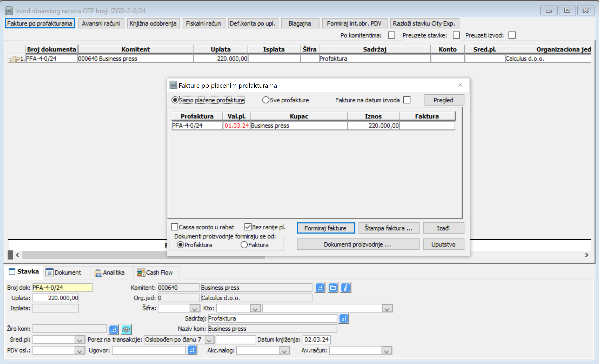Click the Komitent lookup icon button
The width and height of the screenshot is (599, 364).
(320, 288)
